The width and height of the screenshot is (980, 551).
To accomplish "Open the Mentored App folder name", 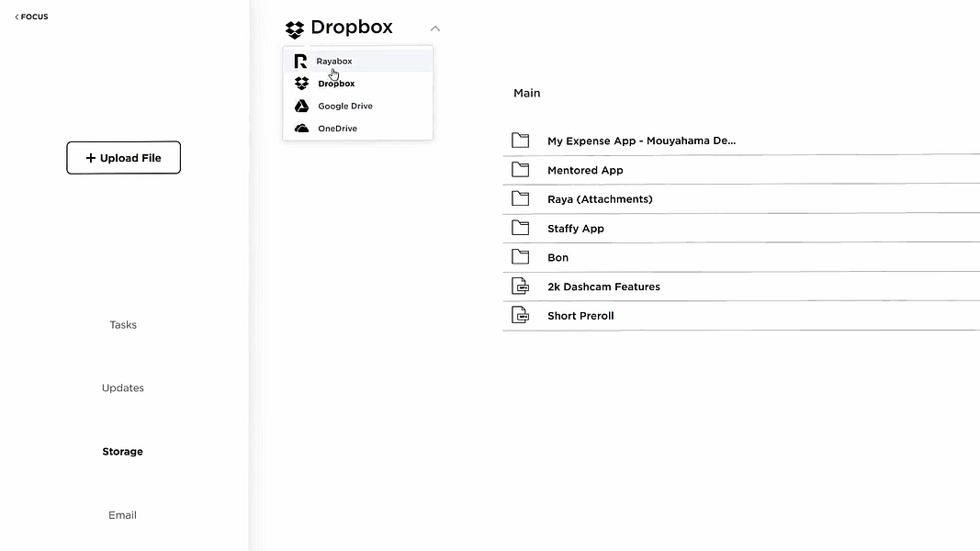I will [585, 170].
